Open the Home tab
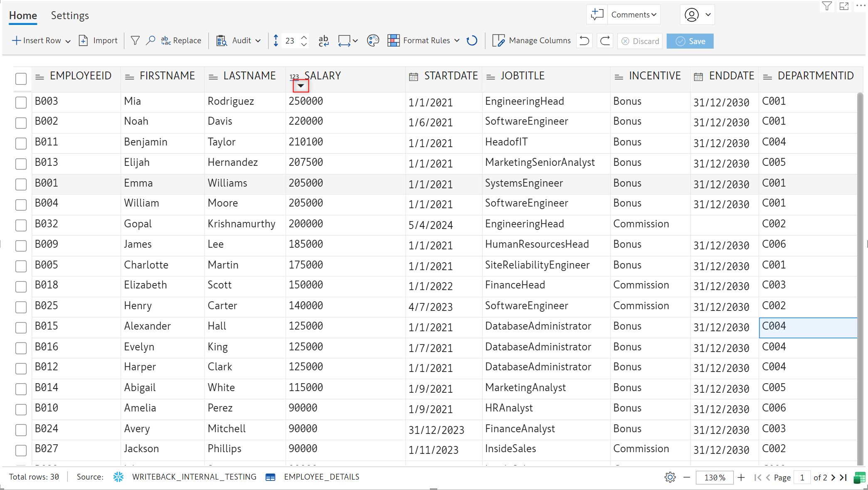Image resolution: width=868 pixels, height=490 pixels. coord(23,15)
